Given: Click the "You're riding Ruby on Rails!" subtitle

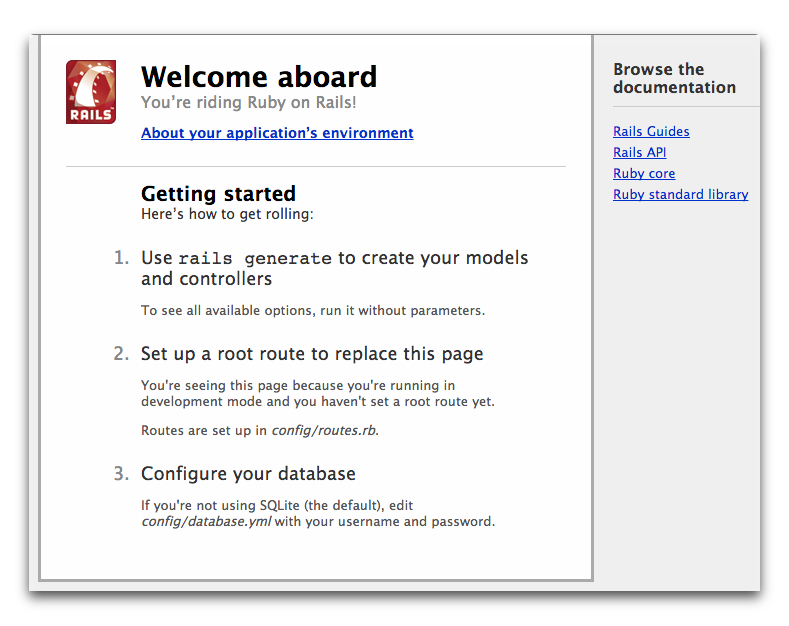Looking at the screenshot, I should pos(248,102).
